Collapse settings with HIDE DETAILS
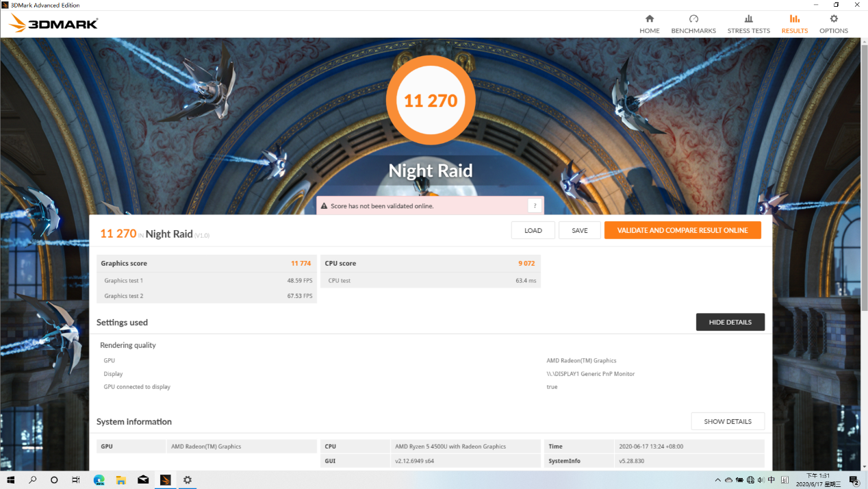 pyautogui.click(x=730, y=322)
